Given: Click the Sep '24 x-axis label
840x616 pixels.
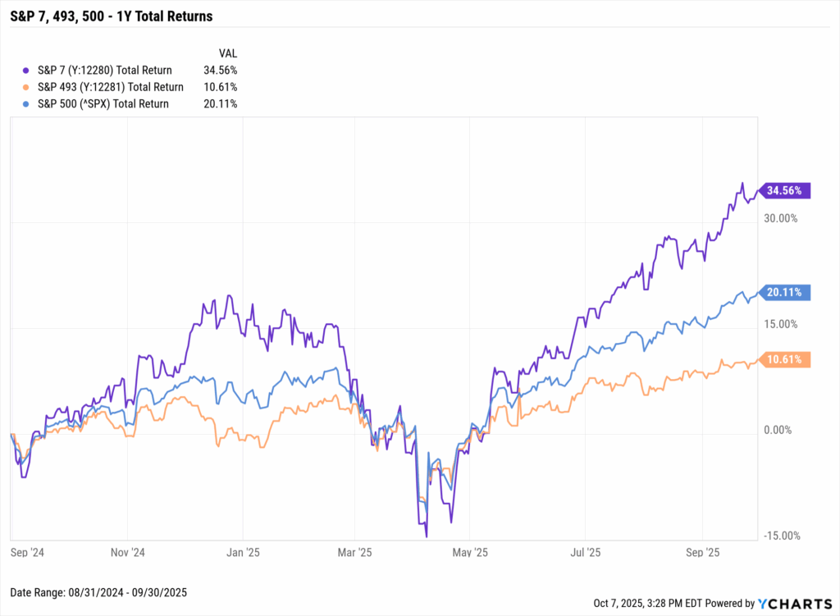Looking at the screenshot, I should (x=28, y=552).
